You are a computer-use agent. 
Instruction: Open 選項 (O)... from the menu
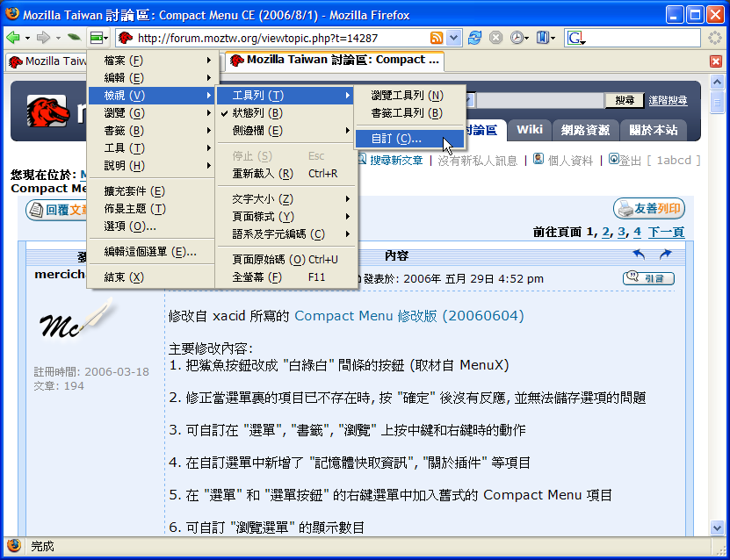pos(151,226)
